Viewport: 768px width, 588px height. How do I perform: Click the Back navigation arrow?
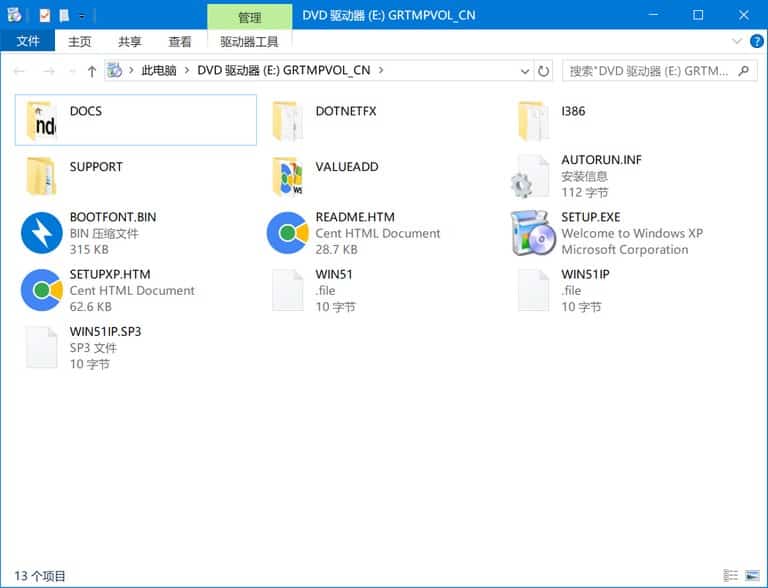[x=19, y=72]
